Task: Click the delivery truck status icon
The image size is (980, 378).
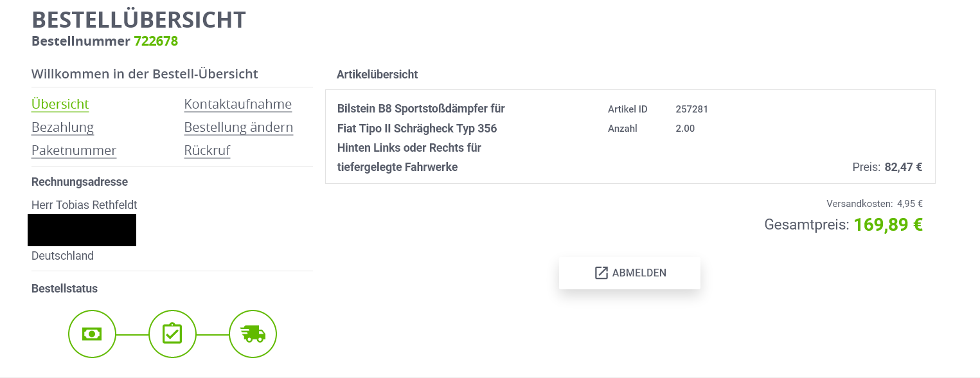Action: pyautogui.click(x=253, y=334)
